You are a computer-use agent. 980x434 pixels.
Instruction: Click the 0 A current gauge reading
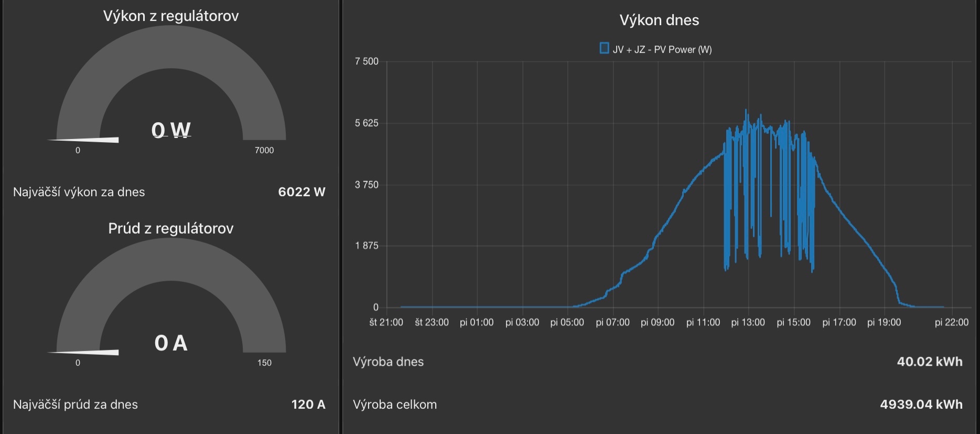[x=171, y=343]
